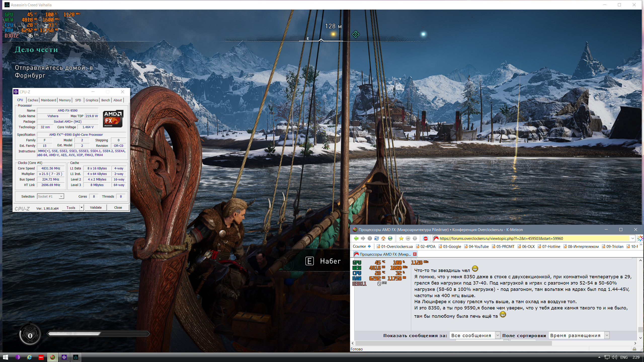Reload the page with the refresh icon
Image resolution: width=644 pixels, height=362 pixels.
pyautogui.click(x=377, y=238)
